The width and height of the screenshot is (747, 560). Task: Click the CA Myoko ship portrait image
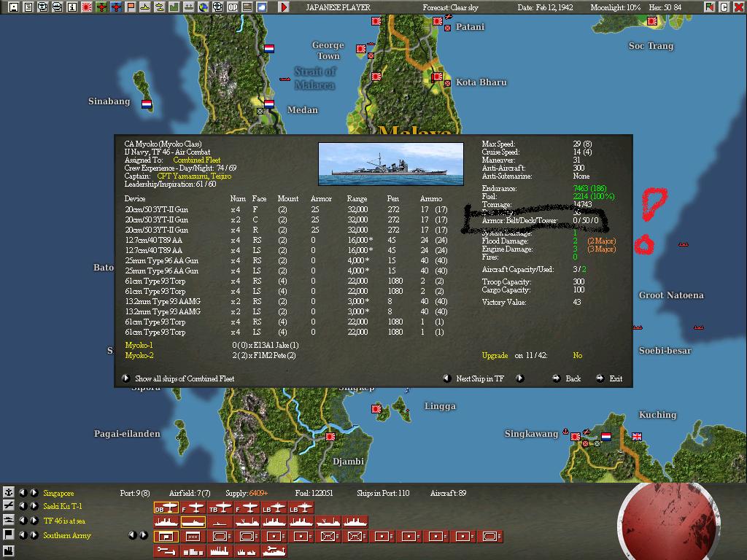click(x=391, y=163)
